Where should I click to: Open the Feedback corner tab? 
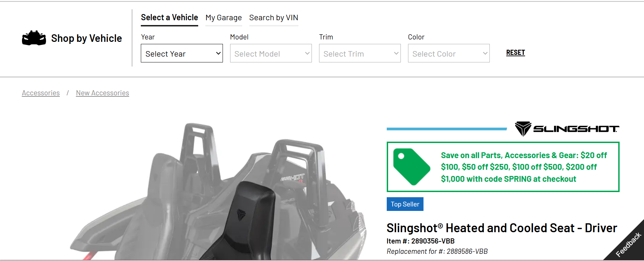click(628, 245)
